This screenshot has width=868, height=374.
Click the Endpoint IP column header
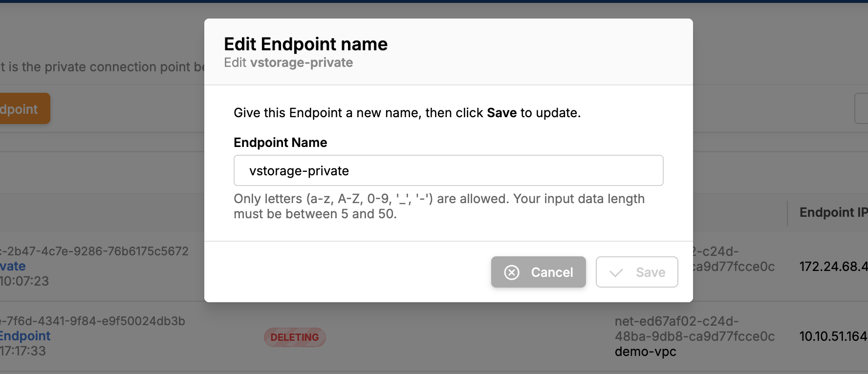click(833, 212)
